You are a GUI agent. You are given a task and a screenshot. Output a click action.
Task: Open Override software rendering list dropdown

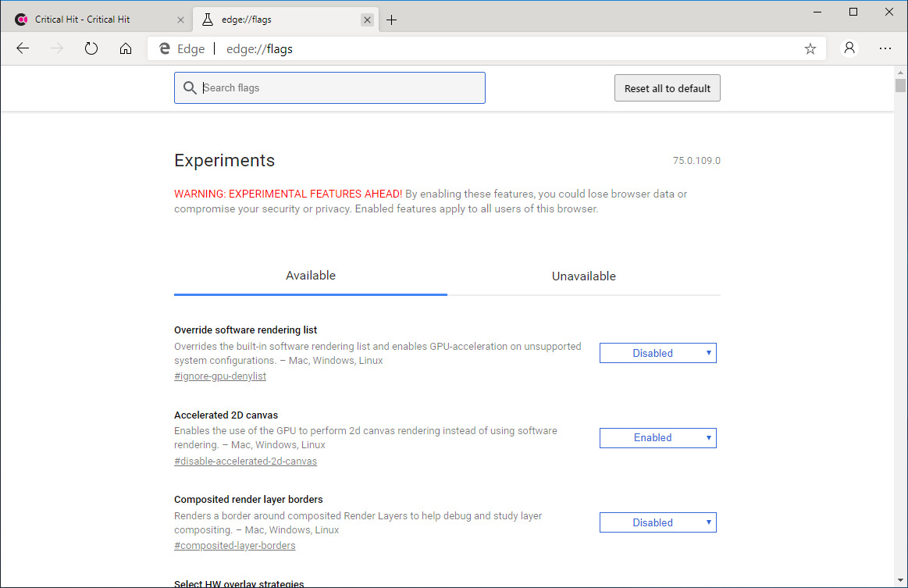(x=657, y=353)
